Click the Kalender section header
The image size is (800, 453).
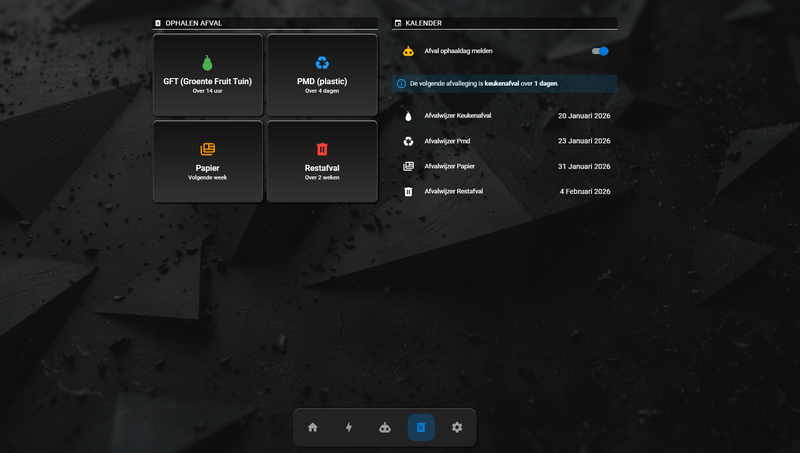[505, 23]
